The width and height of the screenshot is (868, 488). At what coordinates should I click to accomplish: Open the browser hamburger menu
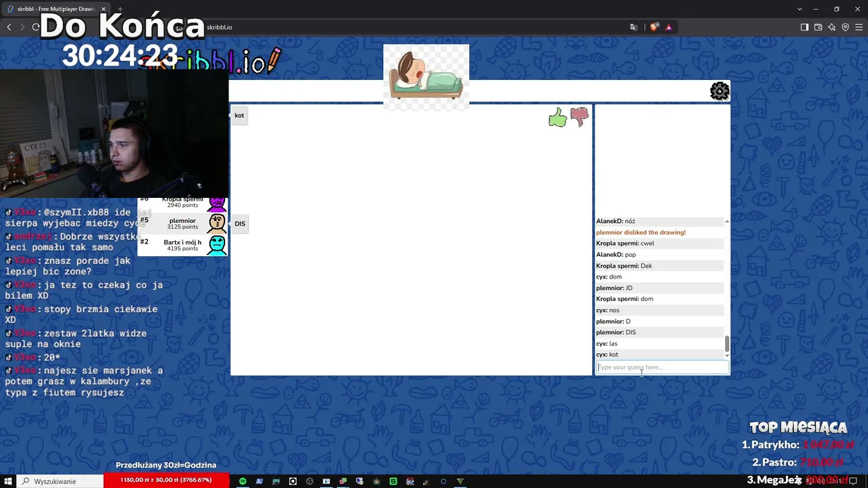[859, 27]
